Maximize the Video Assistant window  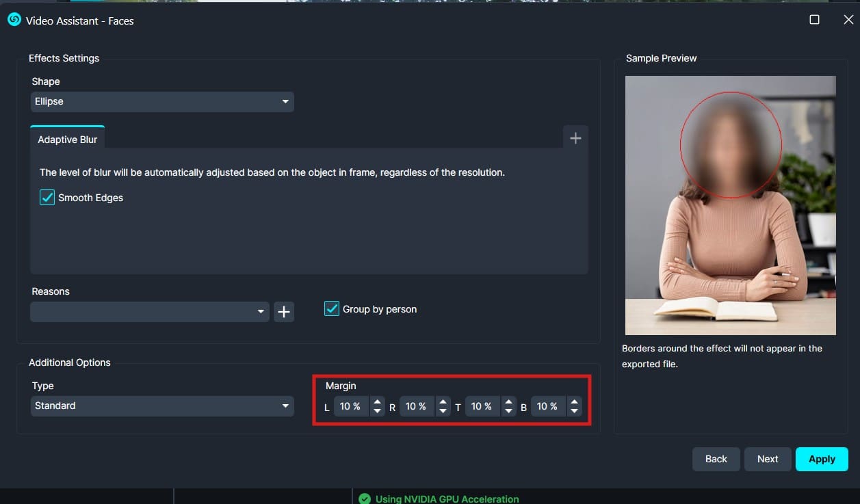coord(814,20)
